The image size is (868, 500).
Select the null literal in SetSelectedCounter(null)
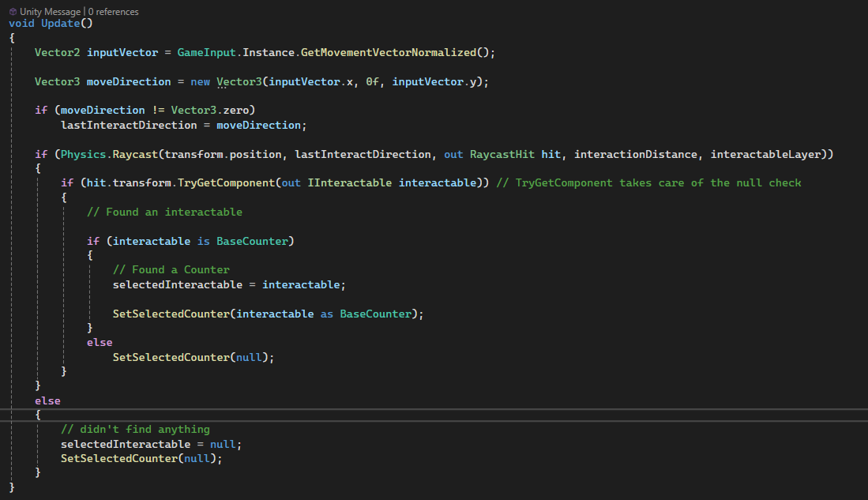tap(249, 356)
